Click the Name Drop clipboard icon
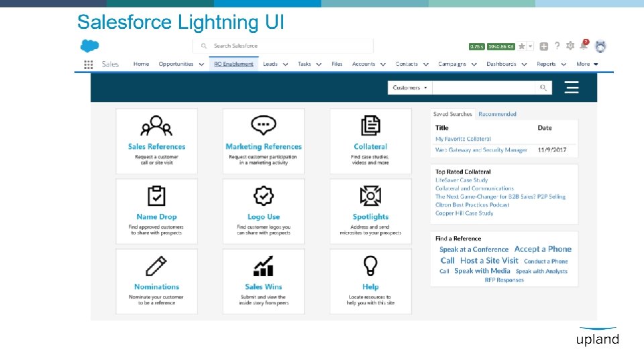644x362 pixels. pyautogui.click(x=156, y=196)
